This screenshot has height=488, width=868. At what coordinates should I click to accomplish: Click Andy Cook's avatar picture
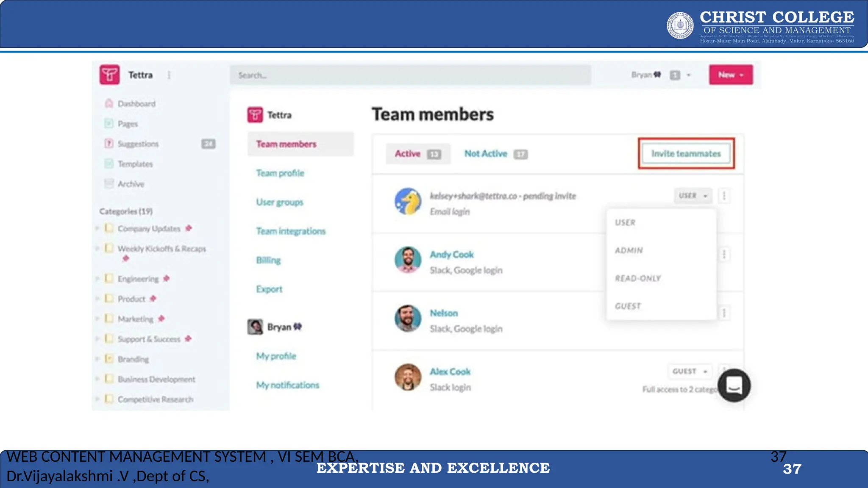point(408,260)
